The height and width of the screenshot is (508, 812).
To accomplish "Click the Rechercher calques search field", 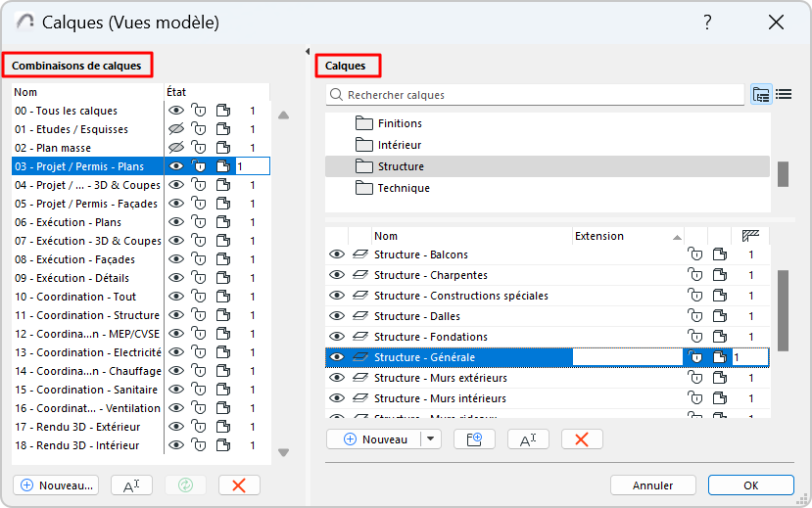I will pos(539,95).
